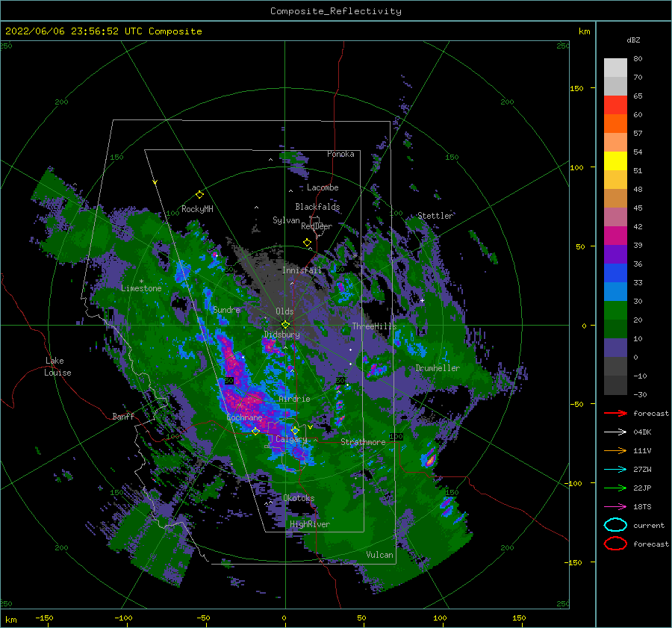Pick the cyan 27ZW arrow symbol

pyautogui.click(x=615, y=470)
